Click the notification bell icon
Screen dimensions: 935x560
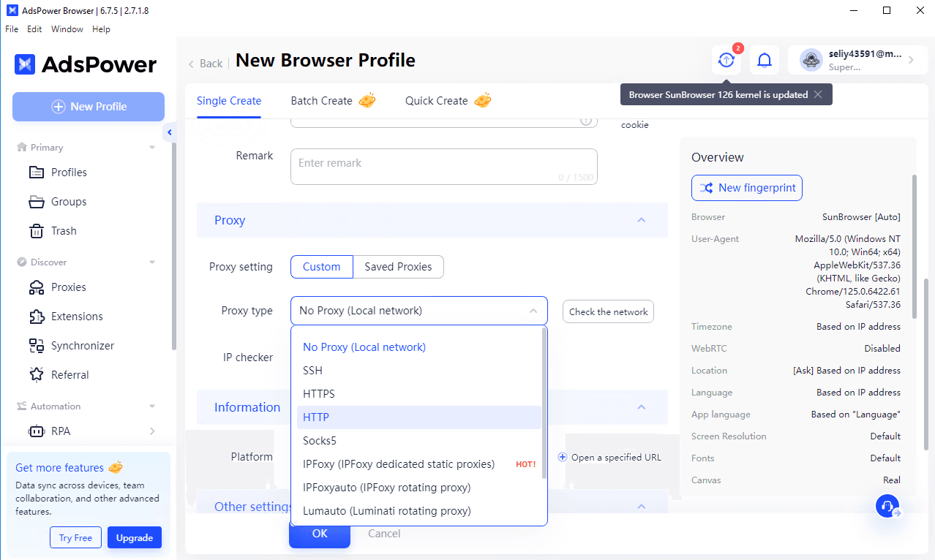point(764,60)
